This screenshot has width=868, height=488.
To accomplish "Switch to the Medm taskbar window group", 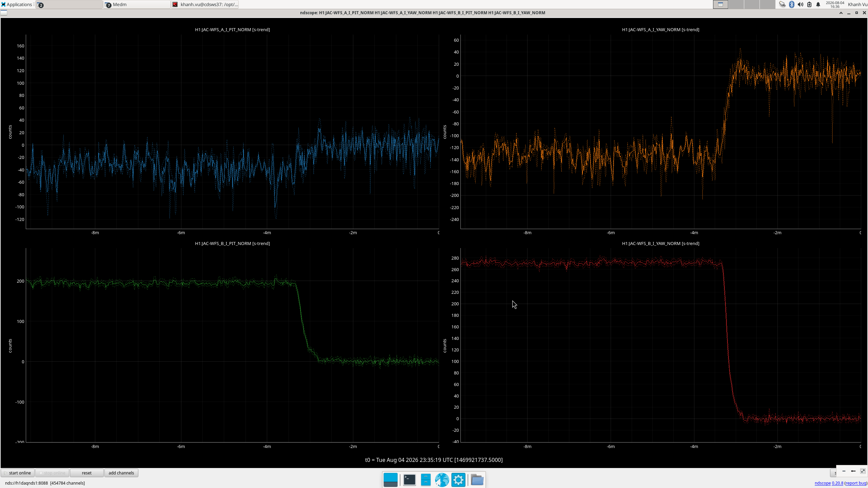I will (137, 4).
